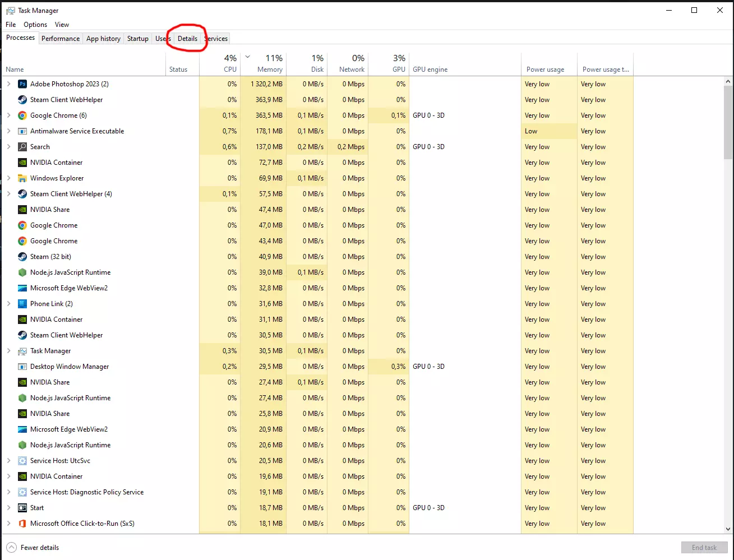Click the Service Host: Diagnostic Policy Service icon
Viewport: 734px width, 560px height.
[x=22, y=492]
